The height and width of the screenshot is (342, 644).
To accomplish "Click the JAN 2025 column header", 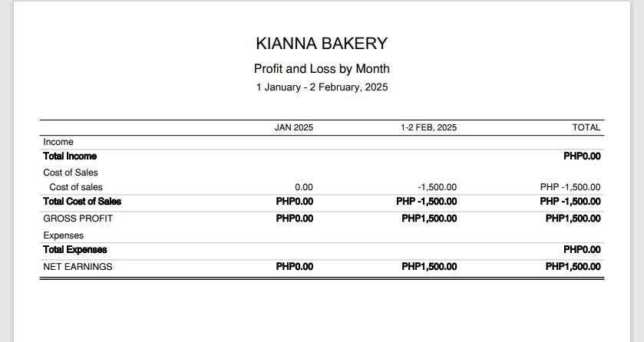I will (x=294, y=127).
